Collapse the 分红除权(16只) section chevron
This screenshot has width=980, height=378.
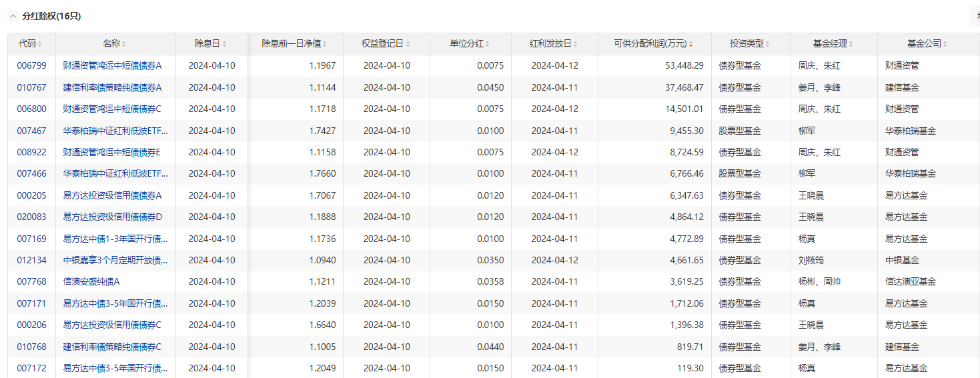click(13, 16)
